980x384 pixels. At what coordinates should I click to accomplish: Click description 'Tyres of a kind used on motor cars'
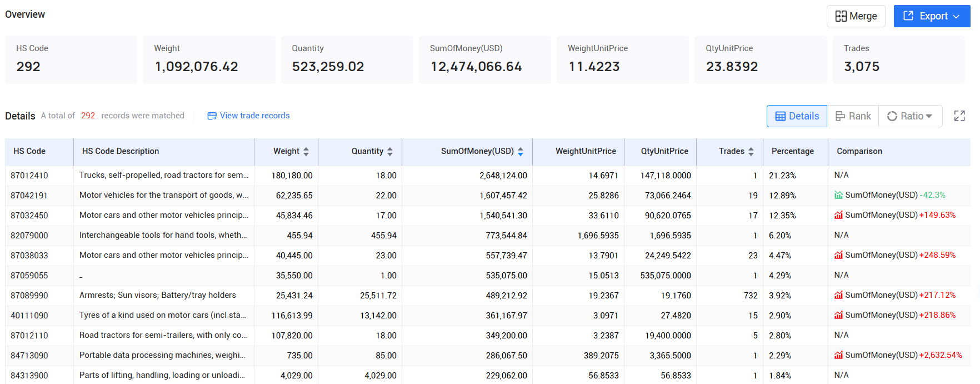(163, 315)
